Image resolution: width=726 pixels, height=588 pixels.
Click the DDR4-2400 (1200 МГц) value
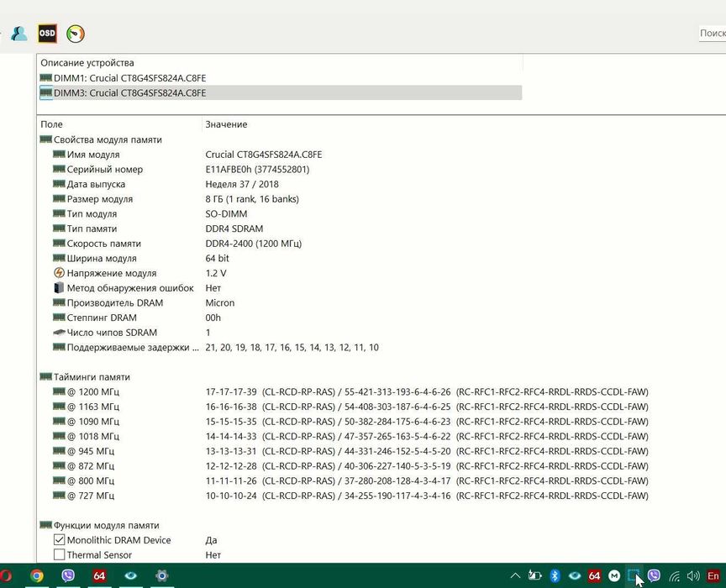[x=254, y=243]
